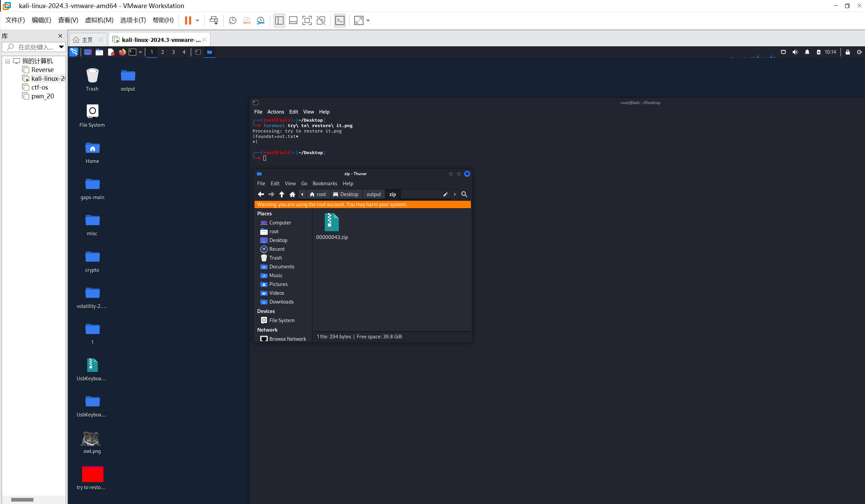This screenshot has width=865, height=504.
Task: Click the stretch guest display icon
Action: [x=358, y=20]
